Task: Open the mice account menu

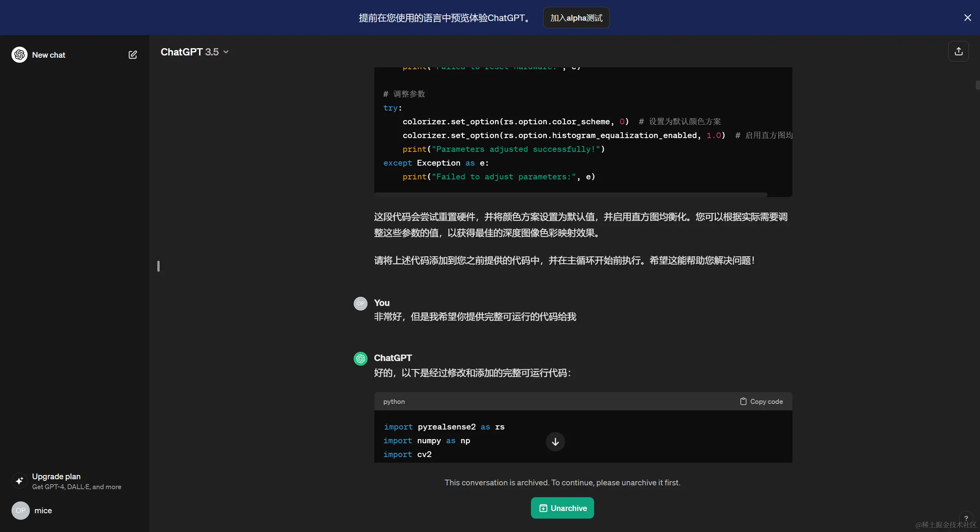Action: click(x=43, y=511)
